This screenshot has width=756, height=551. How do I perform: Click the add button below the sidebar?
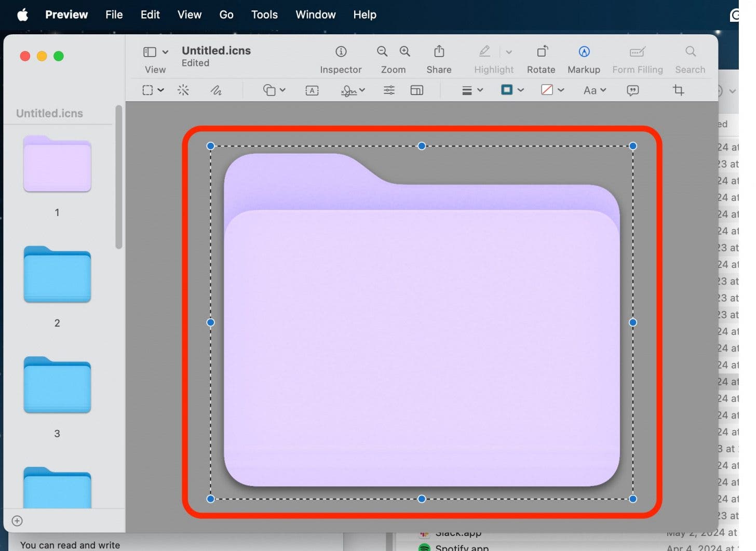17,521
